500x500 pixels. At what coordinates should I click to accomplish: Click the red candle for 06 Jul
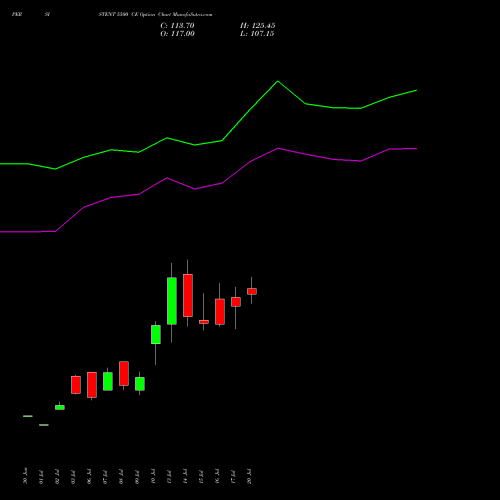(92, 385)
